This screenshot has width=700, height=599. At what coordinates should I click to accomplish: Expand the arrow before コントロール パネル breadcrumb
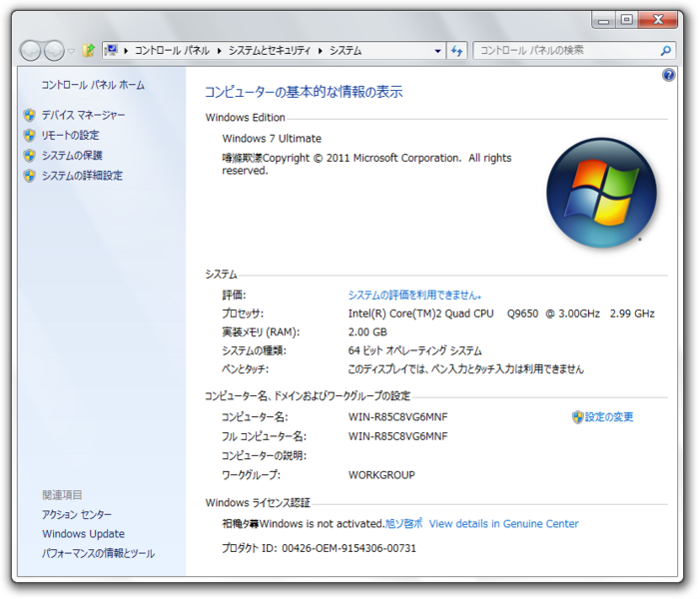point(126,51)
